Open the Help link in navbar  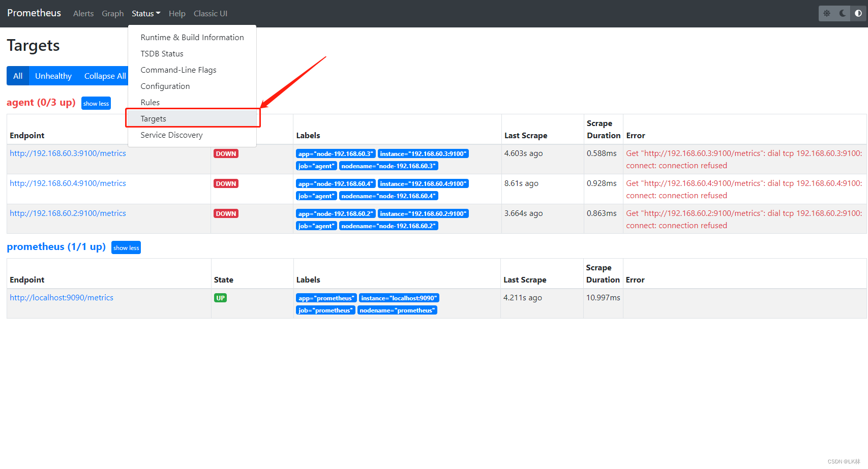coord(177,14)
